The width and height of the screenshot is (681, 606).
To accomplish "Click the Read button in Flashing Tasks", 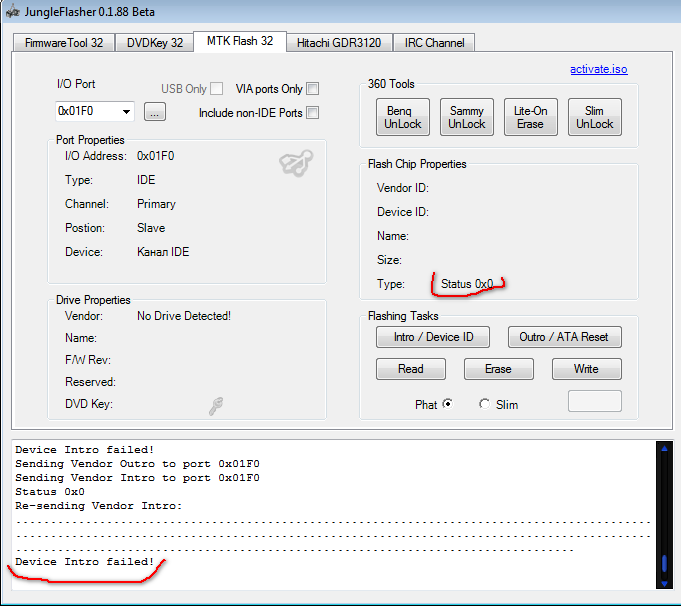I will point(410,369).
